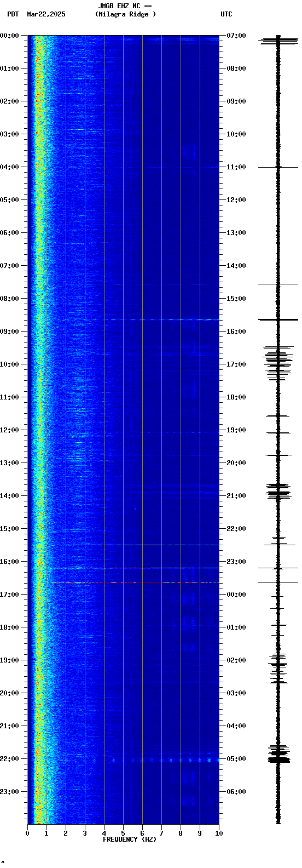302x868 pixels.
Task: Click the '23:00' PDT label on left axis
Action: (9, 792)
